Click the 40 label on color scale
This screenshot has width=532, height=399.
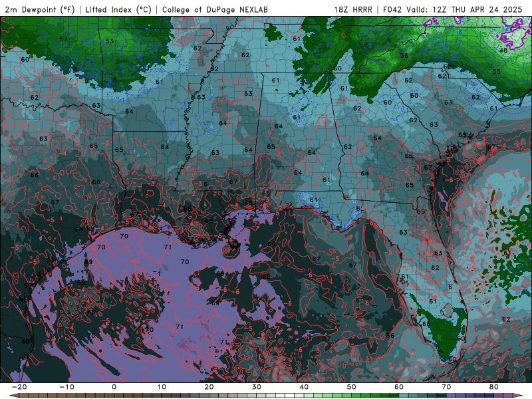[x=304, y=387]
